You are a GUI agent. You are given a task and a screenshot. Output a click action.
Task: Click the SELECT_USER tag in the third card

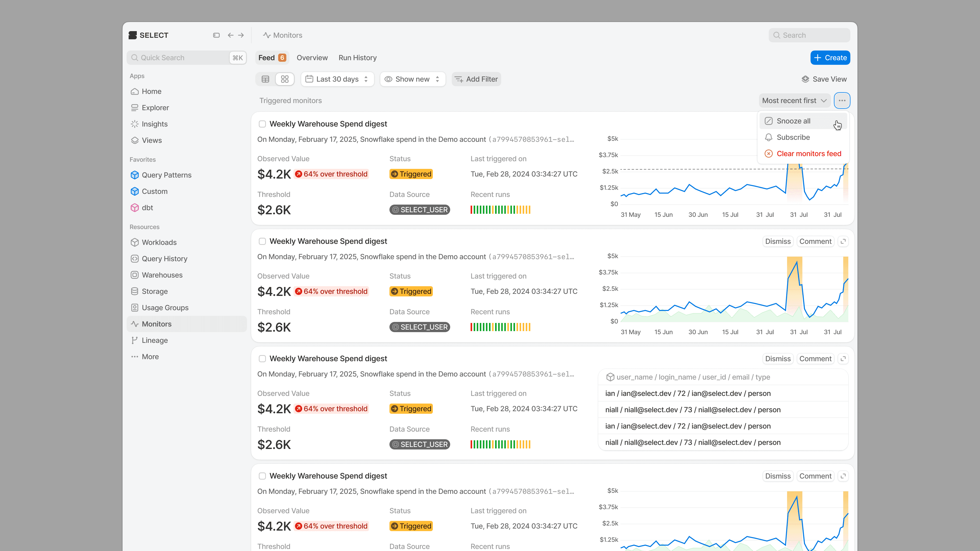point(420,445)
